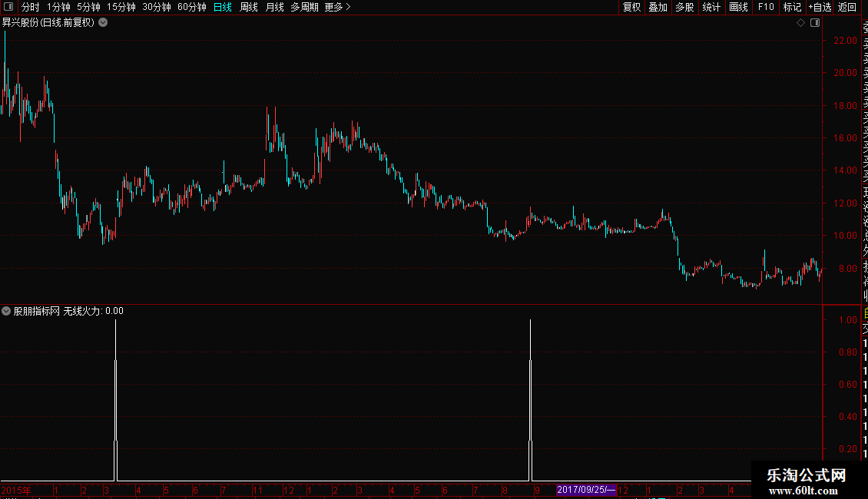868x499 pixels.
Task: Click the 2015年 label on time axis
Action: (16, 490)
